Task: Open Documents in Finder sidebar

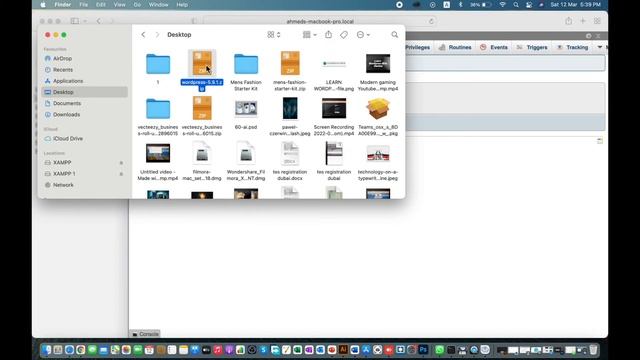Action: click(x=67, y=103)
